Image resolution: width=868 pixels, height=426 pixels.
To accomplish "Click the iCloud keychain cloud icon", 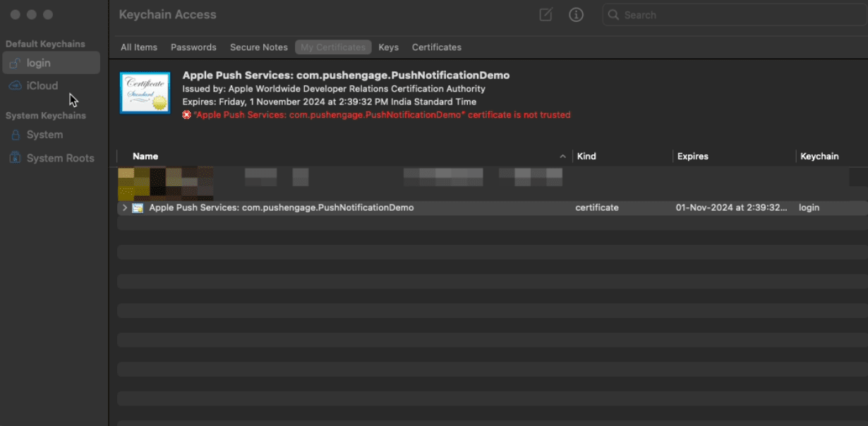I will click(15, 86).
